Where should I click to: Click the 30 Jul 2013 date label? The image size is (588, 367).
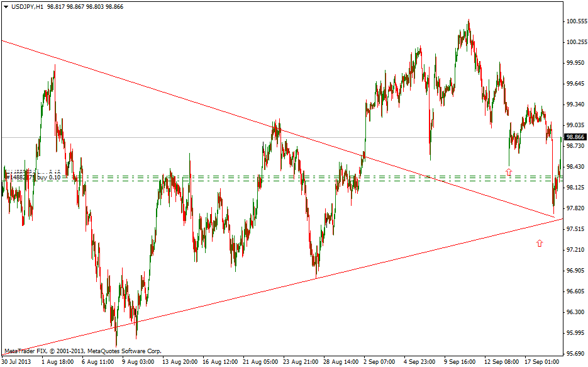click(16, 362)
